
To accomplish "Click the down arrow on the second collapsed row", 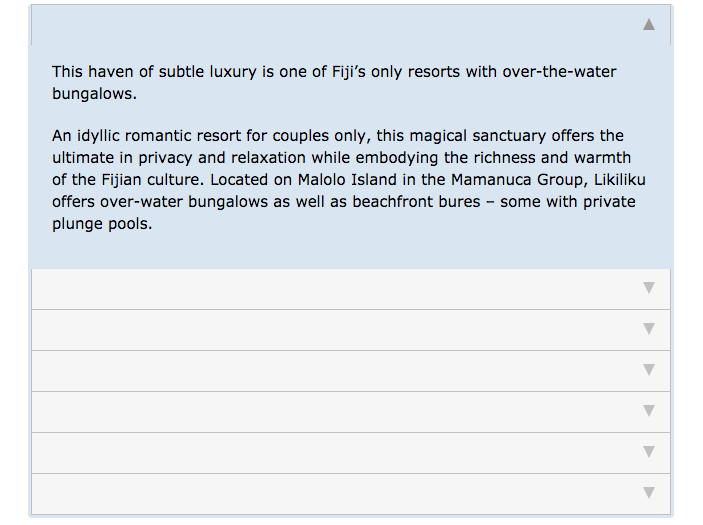I will 648,329.
